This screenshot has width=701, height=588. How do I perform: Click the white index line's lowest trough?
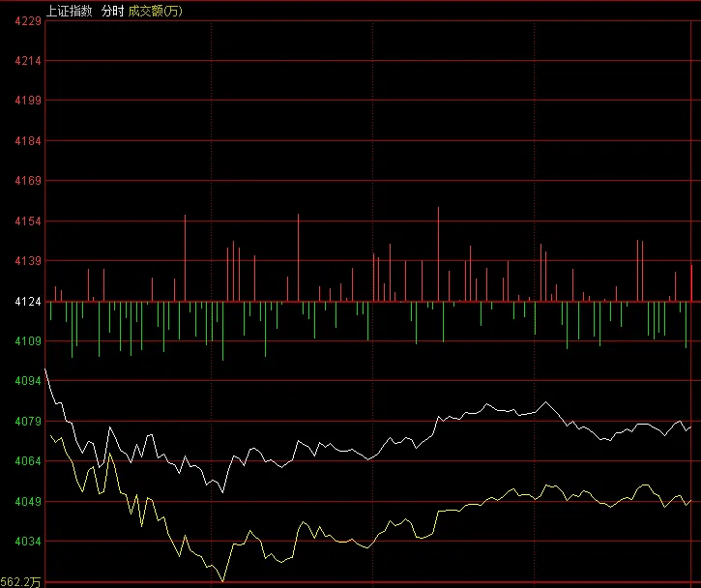click(x=222, y=492)
